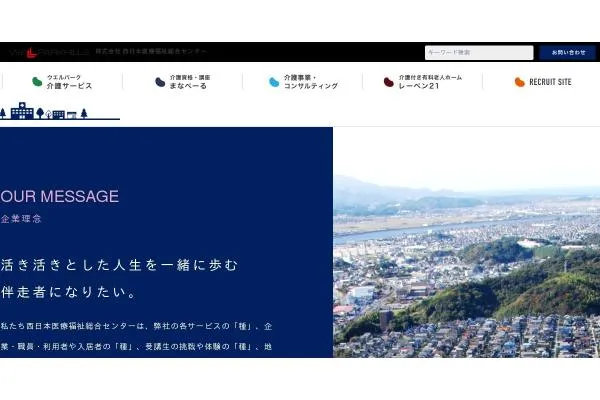600x400 pixels.
Task: Click the 企業理念 subtitle text
Action: pyautogui.click(x=21, y=219)
